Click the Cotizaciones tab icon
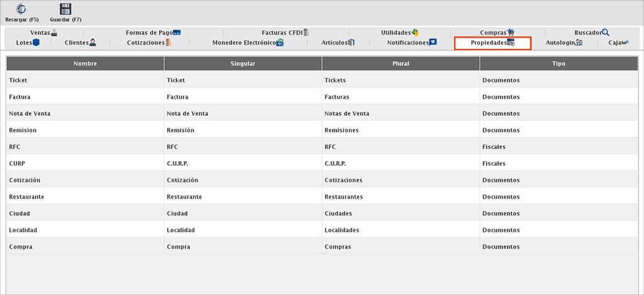 point(168,43)
